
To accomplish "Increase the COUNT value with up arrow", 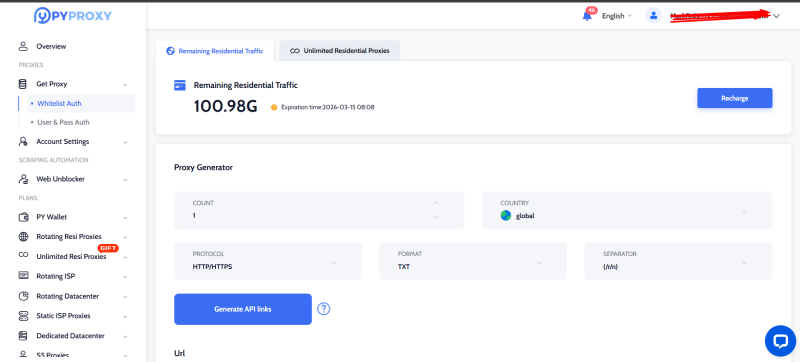I will 436,203.
